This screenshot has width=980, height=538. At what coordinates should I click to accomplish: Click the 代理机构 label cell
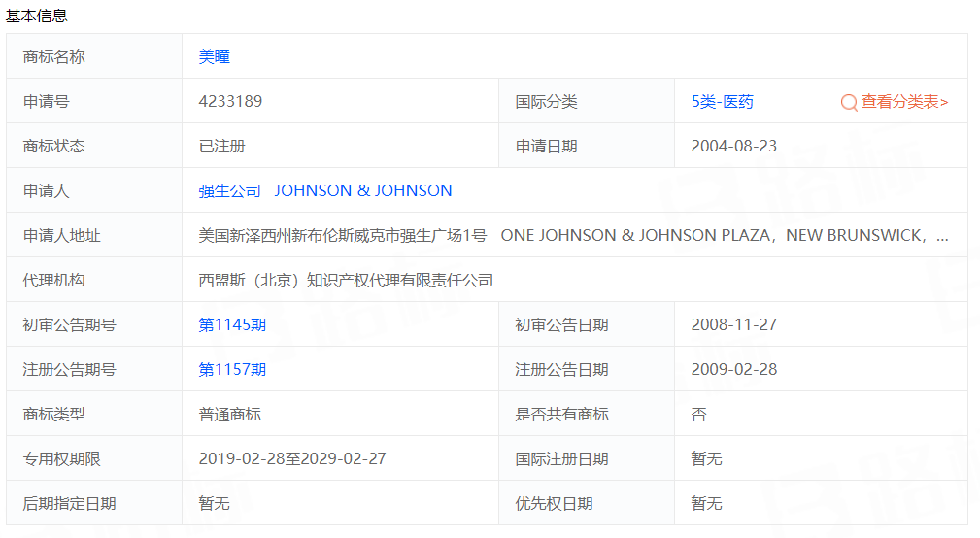(x=94, y=280)
